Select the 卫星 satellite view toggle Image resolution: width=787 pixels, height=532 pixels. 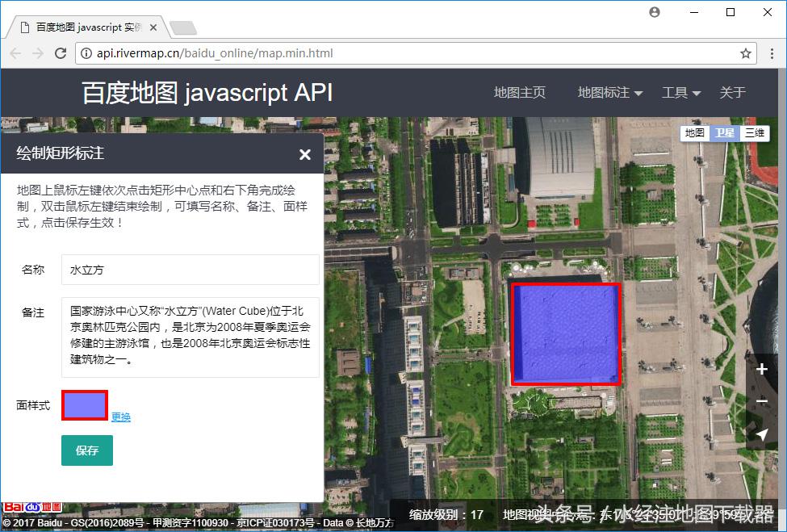(724, 132)
